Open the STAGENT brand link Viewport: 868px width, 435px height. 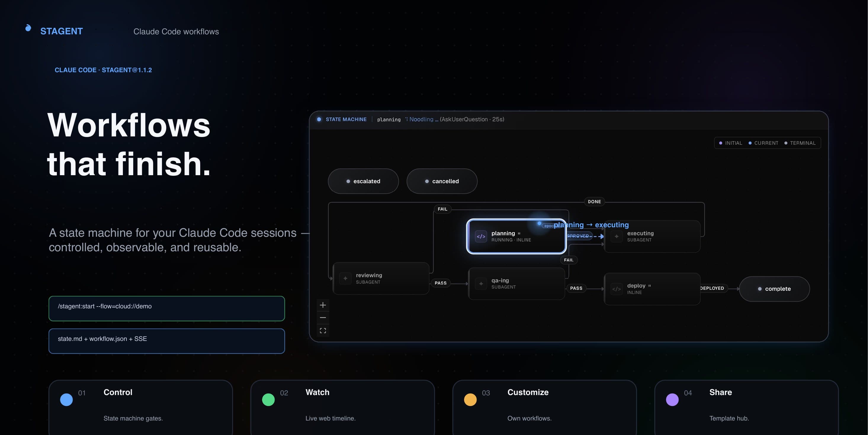(x=61, y=31)
